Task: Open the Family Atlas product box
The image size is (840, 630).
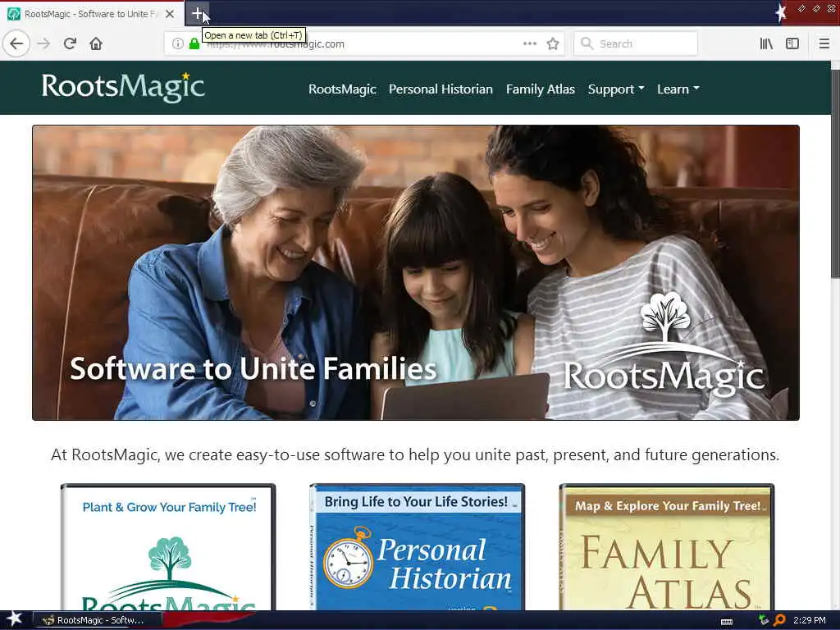Action: [x=666, y=547]
